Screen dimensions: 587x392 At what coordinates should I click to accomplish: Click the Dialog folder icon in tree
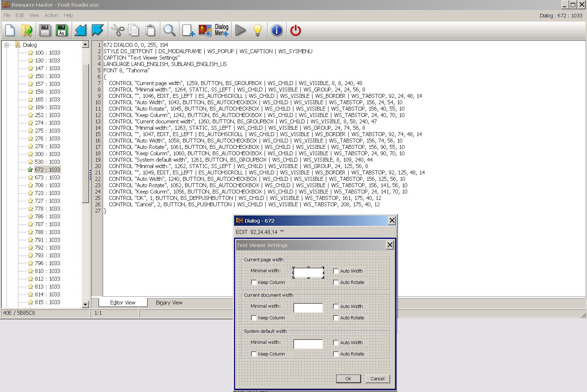click(x=18, y=45)
